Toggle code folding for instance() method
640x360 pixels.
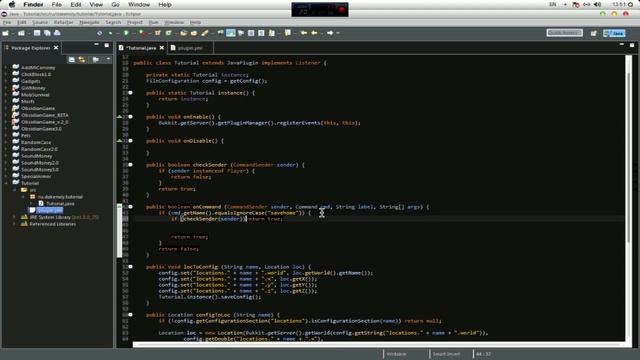131,93
